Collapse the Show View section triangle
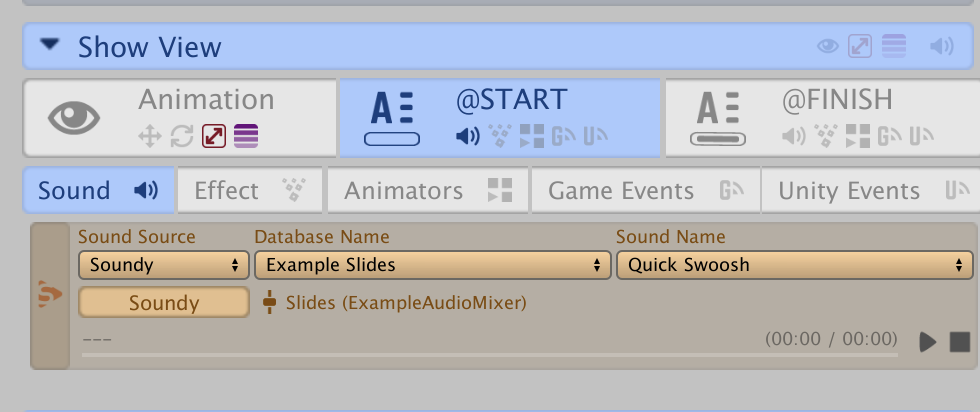 (50, 45)
